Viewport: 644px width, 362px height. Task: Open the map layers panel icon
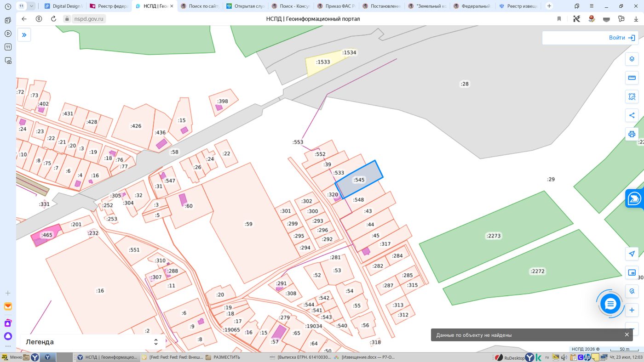coord(632,59)
